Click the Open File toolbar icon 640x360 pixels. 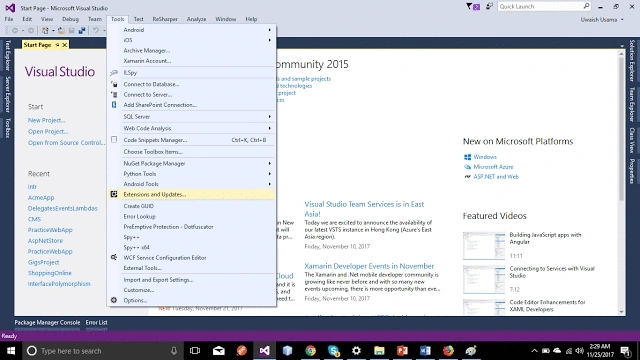coord(61,31)
